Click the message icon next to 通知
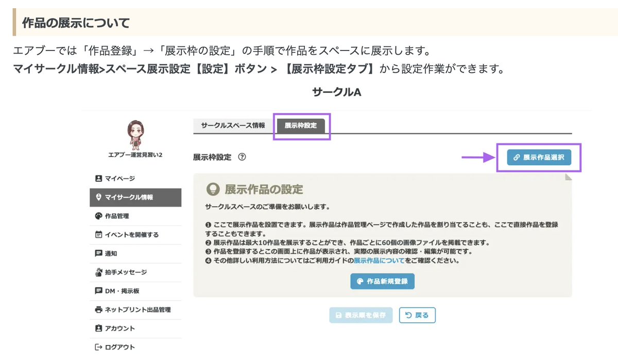 point(98,253)
